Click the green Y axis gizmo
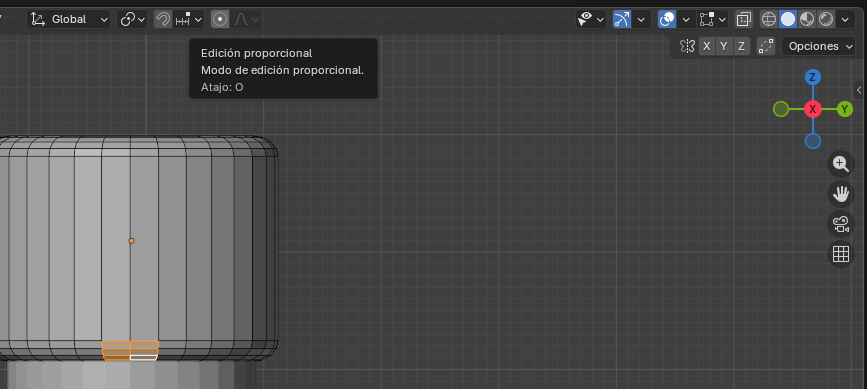The width and height of the screenshot is (867, 389). point(844,109)
